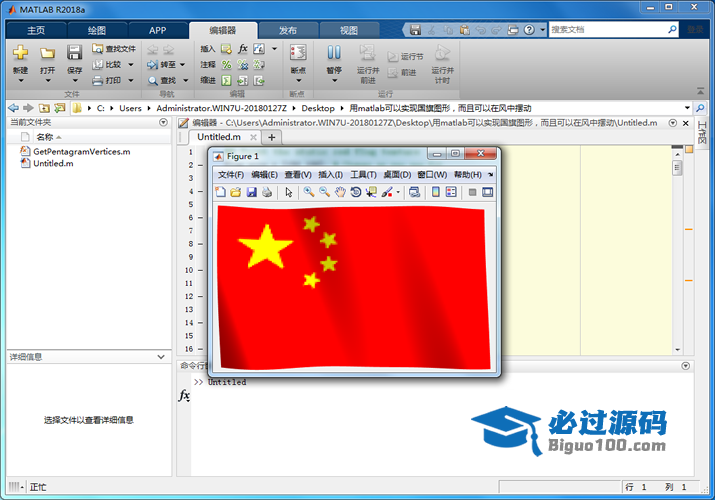Click the Link Plot icon in Figure 1
Viewport: 715px width, 500px height.
414,192
